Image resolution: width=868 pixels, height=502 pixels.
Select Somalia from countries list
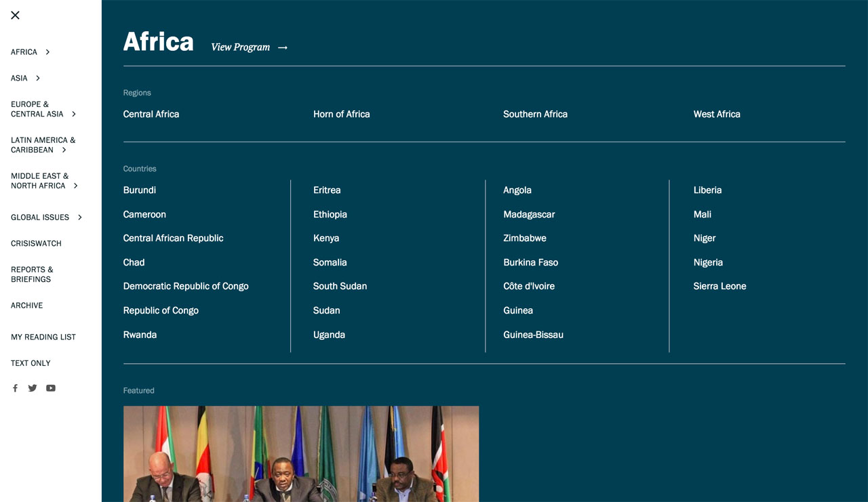(330, 262)
